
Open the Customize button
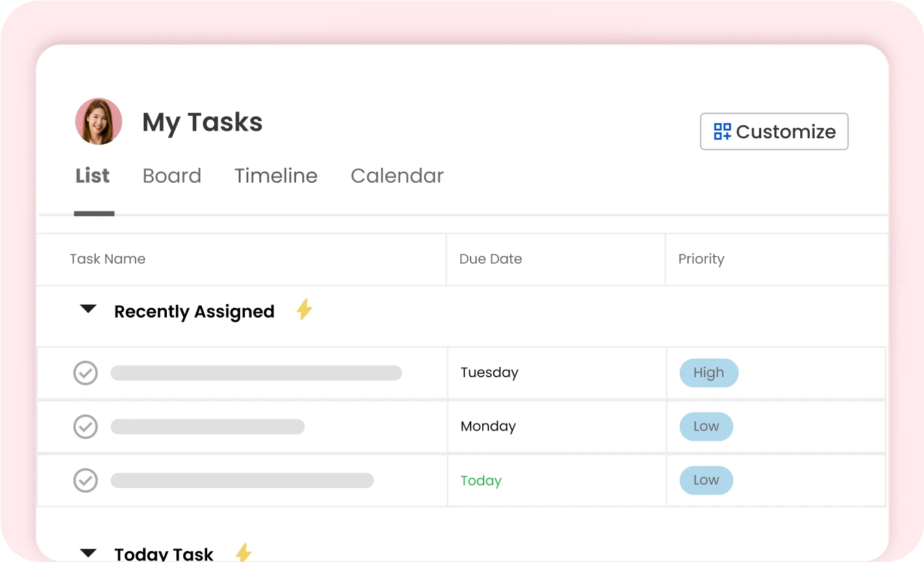click(774, 131)
